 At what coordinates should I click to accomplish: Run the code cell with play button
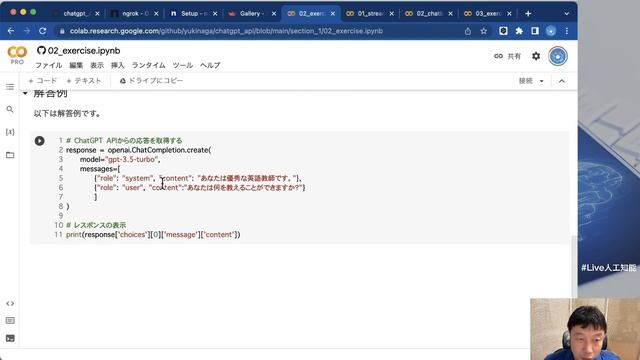(40, 141)
